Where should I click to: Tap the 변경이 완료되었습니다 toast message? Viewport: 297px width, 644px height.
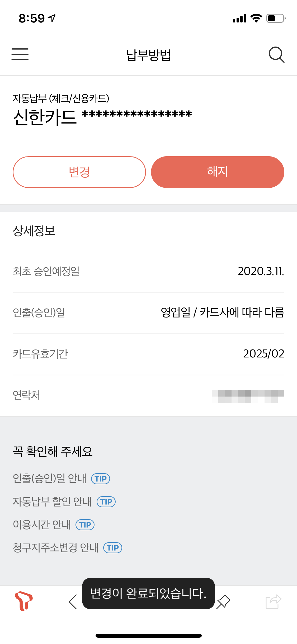(x=148, y=594)
